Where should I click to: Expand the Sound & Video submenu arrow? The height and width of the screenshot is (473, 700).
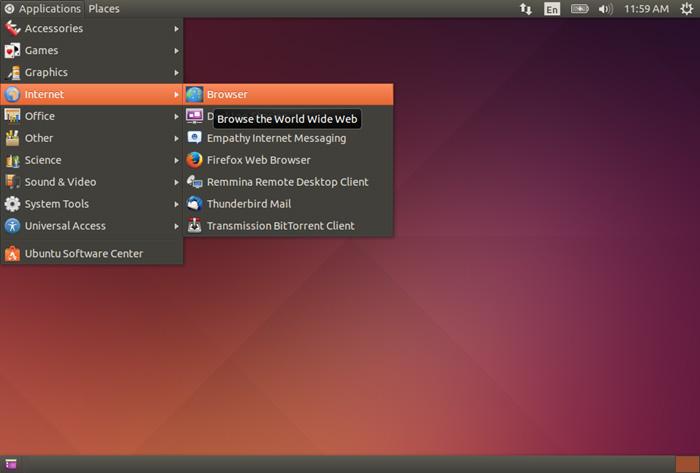pyautogui.click(x=176, y=182)
